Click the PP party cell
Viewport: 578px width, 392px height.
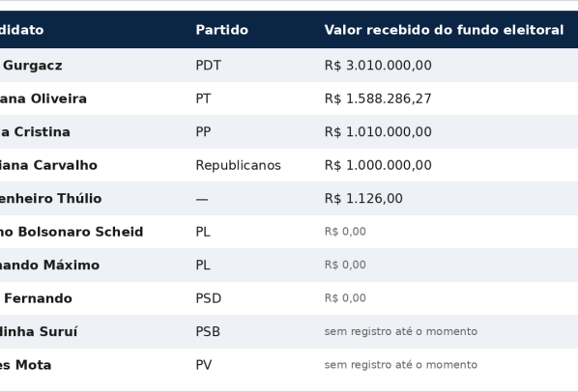(x=203, y=131)
